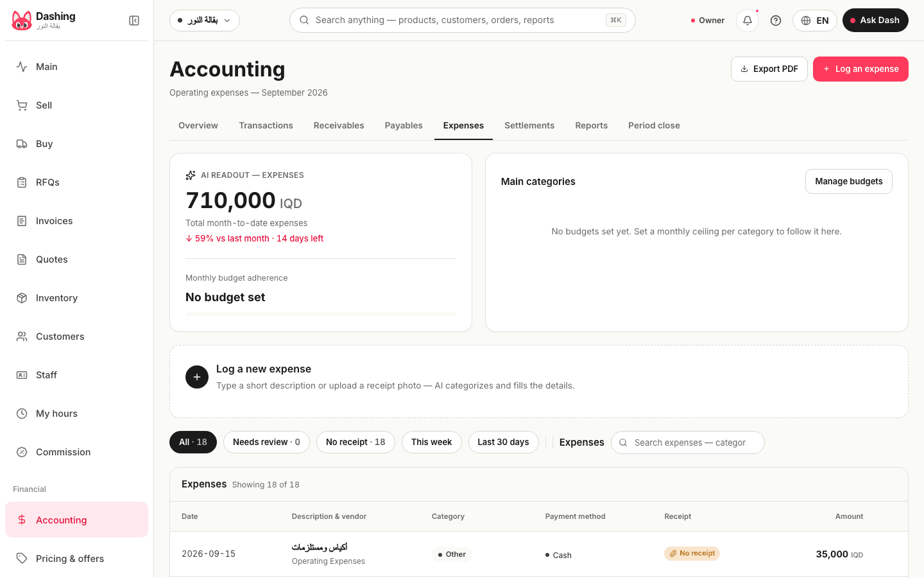The image size is (924, 578).
Task: Change language via EN selector
Action: coord(815,21)
